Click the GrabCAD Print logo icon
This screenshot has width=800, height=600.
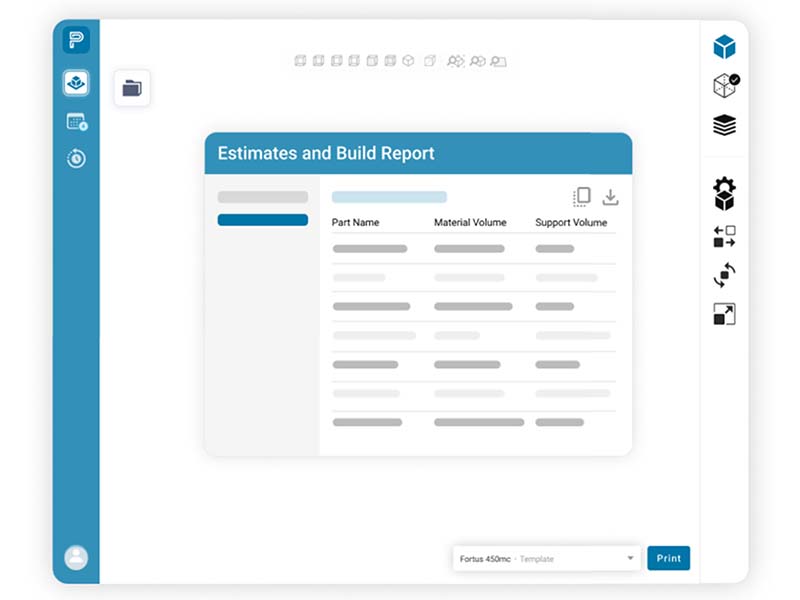point(76,41)
